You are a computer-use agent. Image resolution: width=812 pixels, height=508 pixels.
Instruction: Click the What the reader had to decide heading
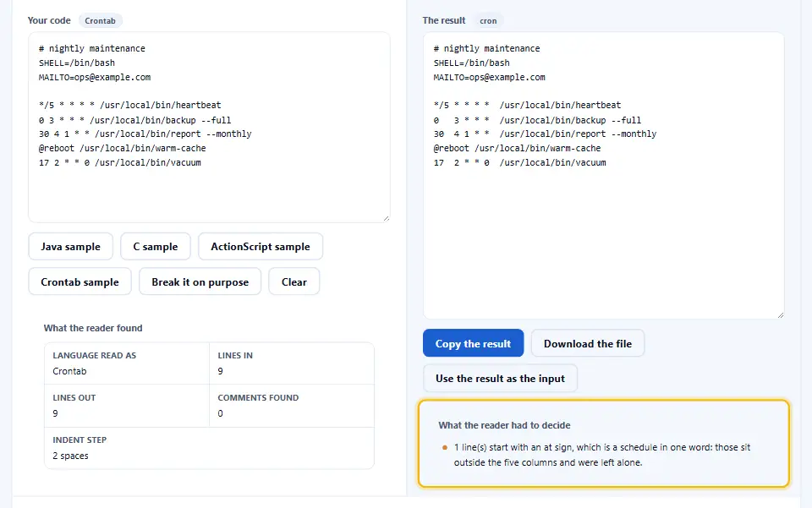[x=504, y=425]
